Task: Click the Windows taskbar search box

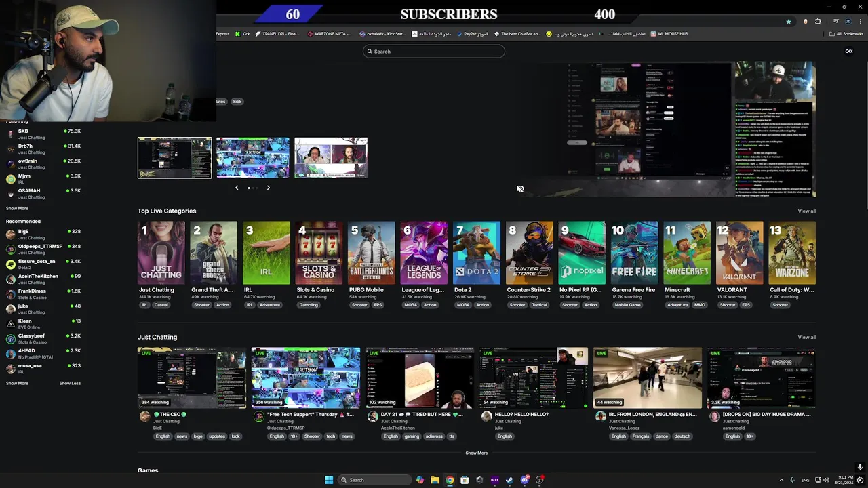Action: click(x=375, y=480)
